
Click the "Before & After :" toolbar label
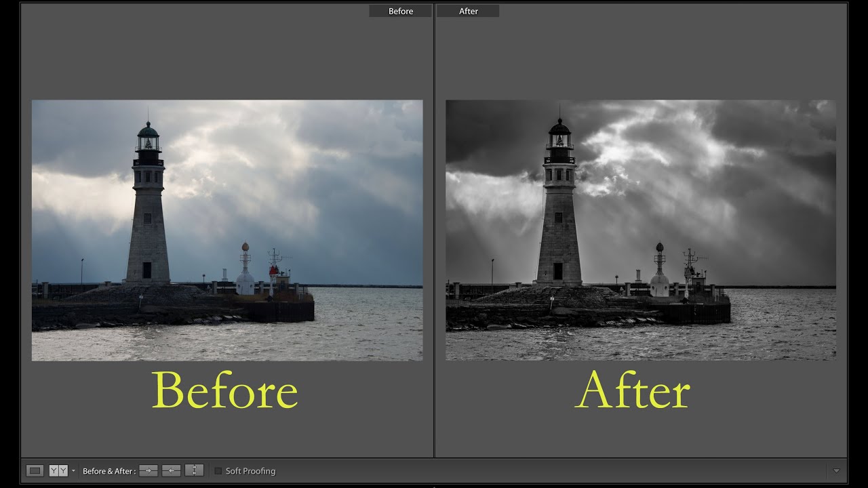click(109, 471)
